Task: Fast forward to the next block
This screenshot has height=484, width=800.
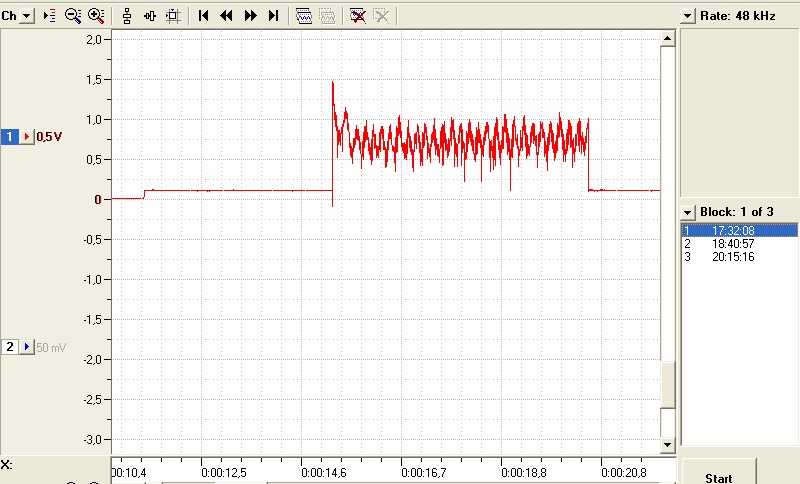Action: tap(250, 16)
